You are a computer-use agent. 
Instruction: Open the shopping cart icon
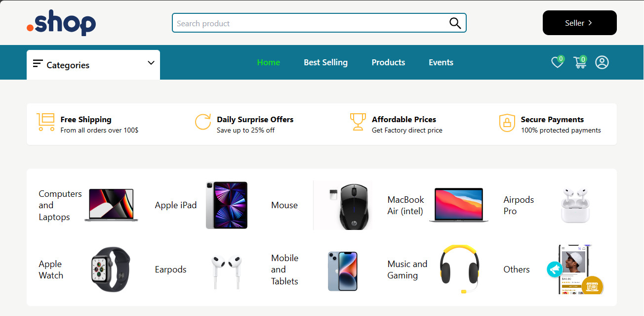pyautogui.click(x=579, y=62)
